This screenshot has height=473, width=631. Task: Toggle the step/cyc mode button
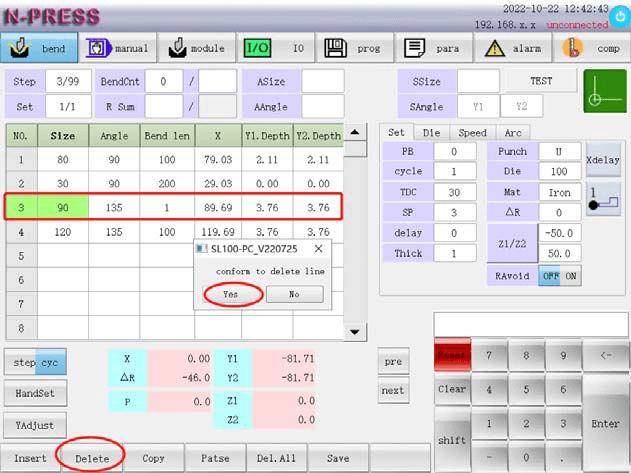coord(36,361)
